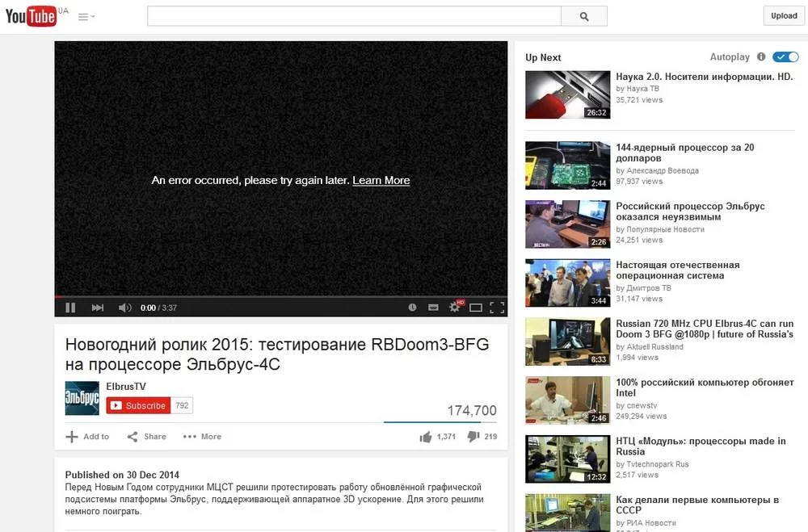Toggle subtitles in the player
This screenshot has width=808, height=532.
click(x=433, y=308)
